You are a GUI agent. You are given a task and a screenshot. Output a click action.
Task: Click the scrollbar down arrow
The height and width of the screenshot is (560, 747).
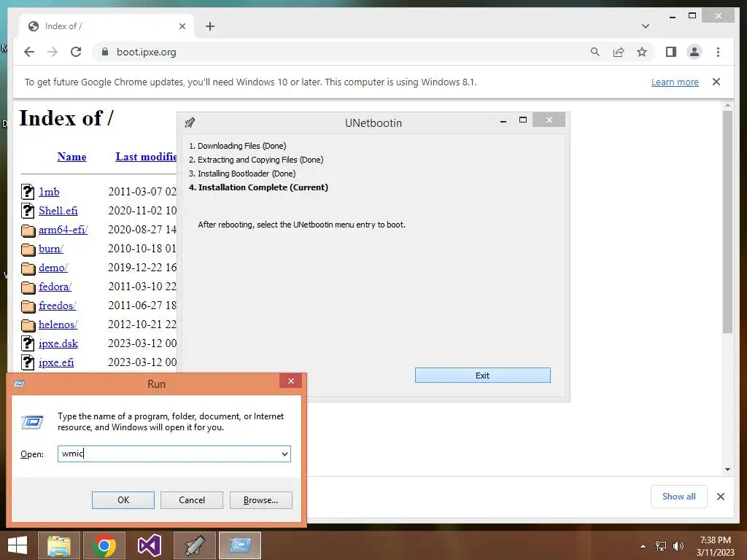coord(727,470)
